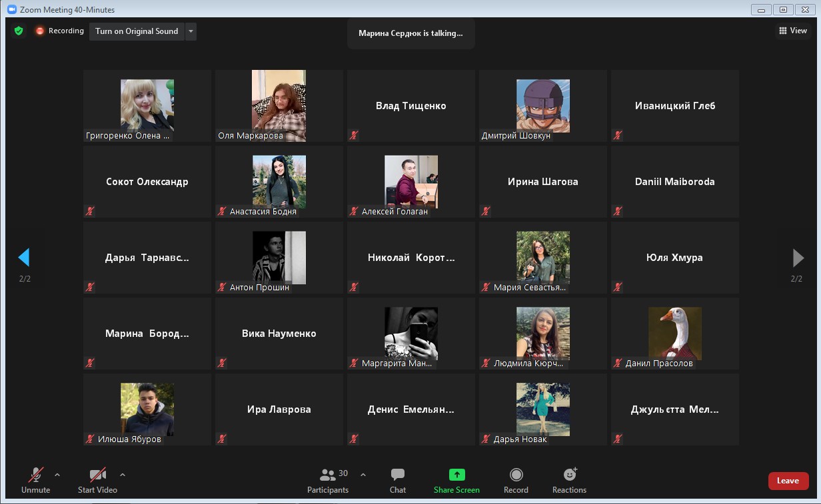821x504 pixels.
Task: Expand video options next to Start Video
Action: [122, 475]
